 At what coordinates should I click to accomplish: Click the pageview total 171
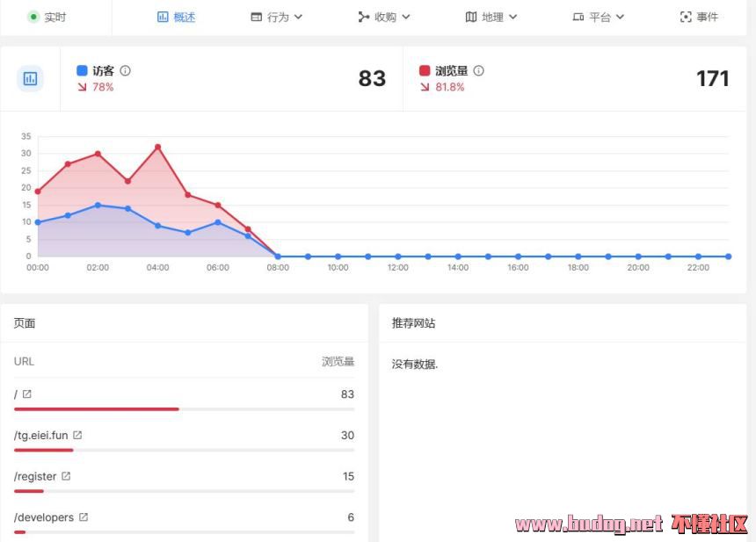[x=713, y=78]
